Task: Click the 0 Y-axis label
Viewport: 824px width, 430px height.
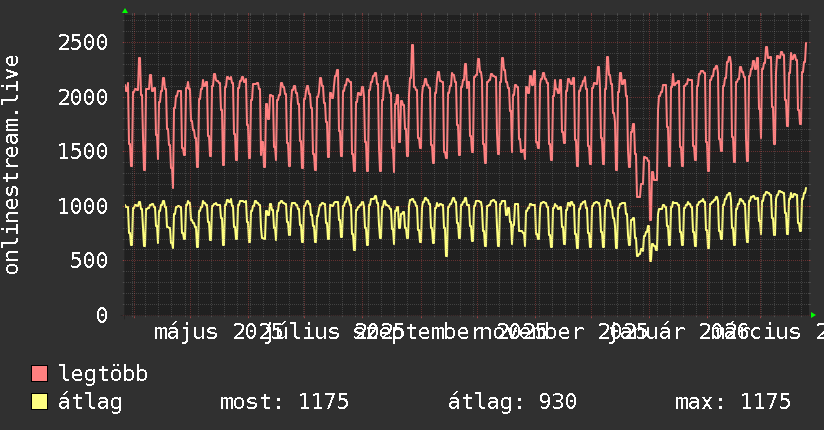Action: click(x=102, y=315)
